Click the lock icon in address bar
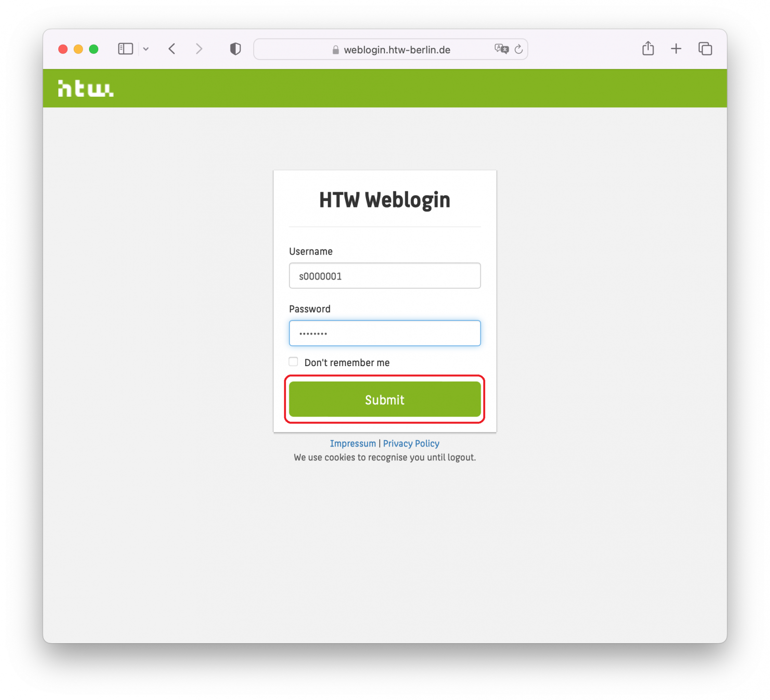The height and width of the screenshot is (700, 770). pyautogui.click(x=335, y=50)
